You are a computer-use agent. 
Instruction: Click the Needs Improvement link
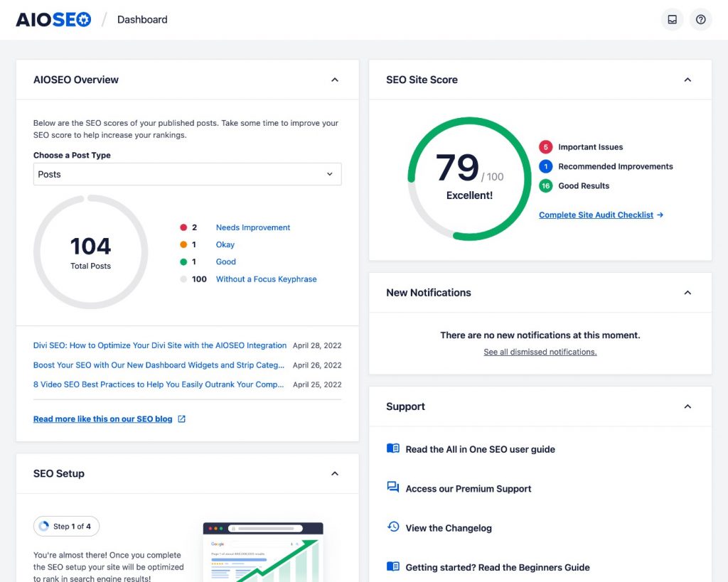[x=252, y=227]
